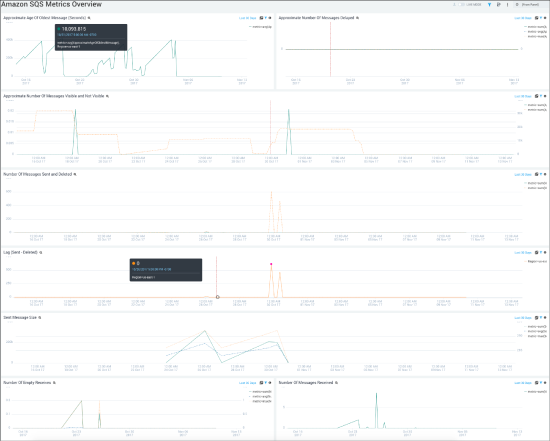The height and width of the screenshot is (441, 550).
Task: Click the dashboard share icon in header
Action: pyautogui.click(x=499, y=5)
